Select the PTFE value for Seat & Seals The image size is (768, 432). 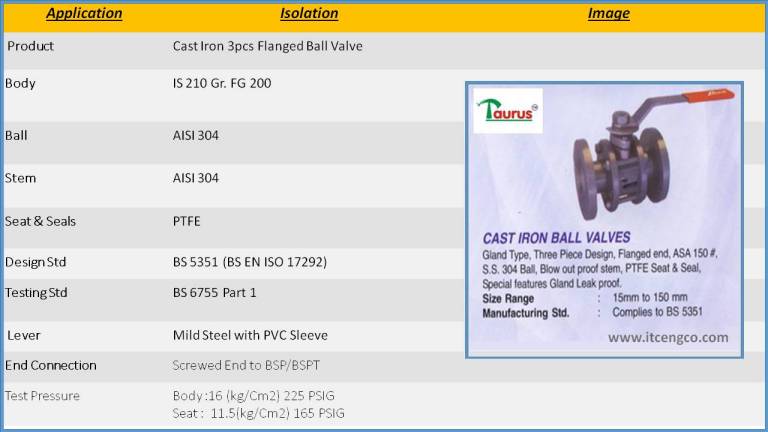[187, 221]
